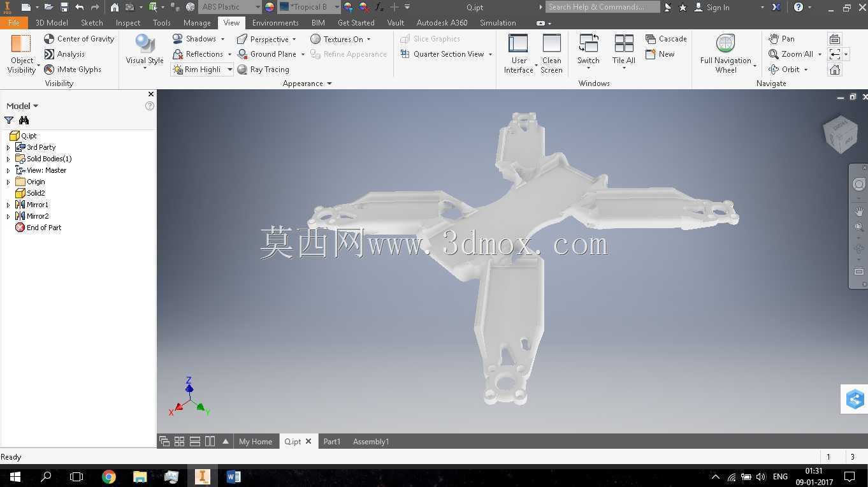Enable Ray Tracing

263,69
